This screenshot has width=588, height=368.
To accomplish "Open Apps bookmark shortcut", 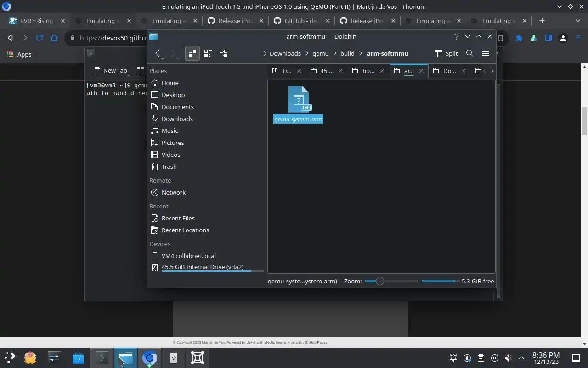I will click(x=19, y=54).
